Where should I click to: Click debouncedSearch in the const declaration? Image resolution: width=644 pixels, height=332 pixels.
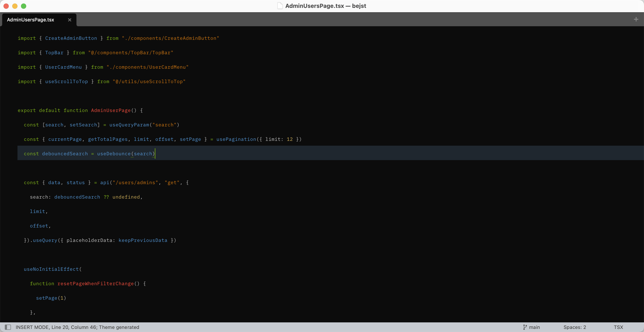click(65, 154)
